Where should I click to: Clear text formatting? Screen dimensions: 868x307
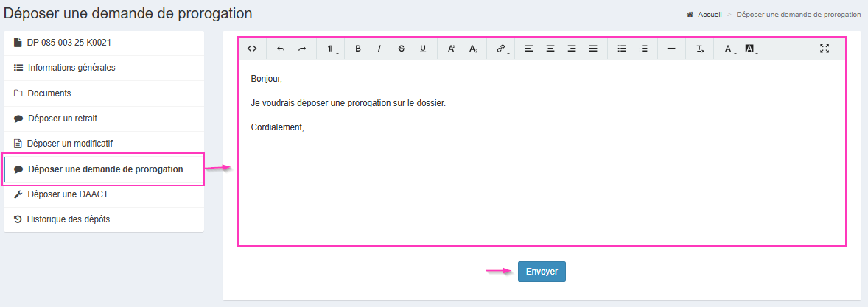point(700,49)
